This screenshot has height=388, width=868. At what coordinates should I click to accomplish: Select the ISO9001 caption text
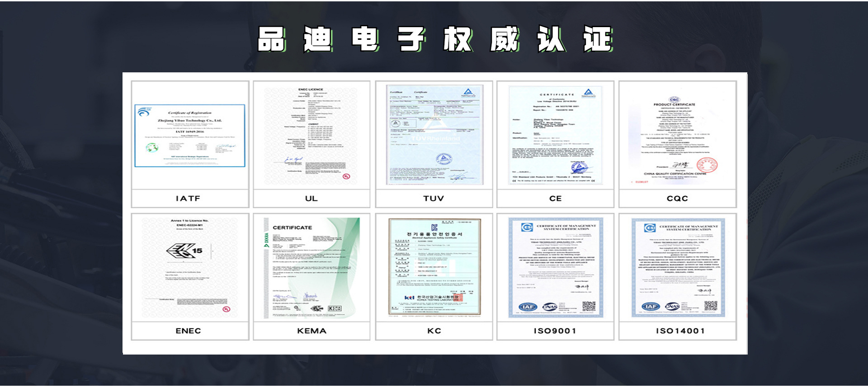[555, 331]
